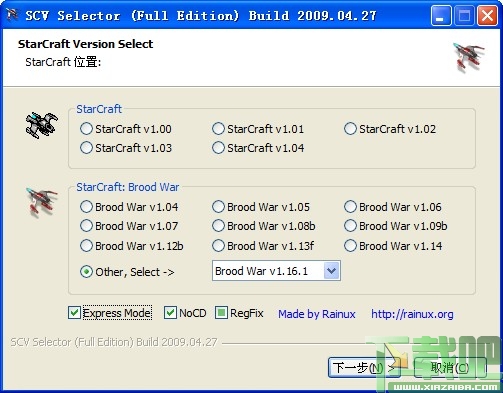
Task: Click the 下一步(N) next button
Action: [x=364, y=368]
